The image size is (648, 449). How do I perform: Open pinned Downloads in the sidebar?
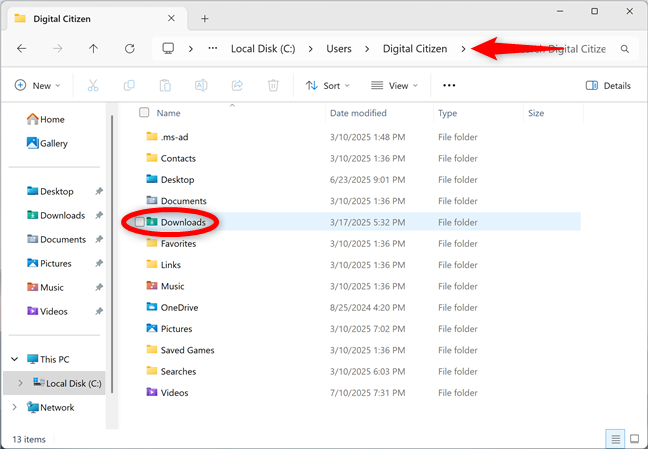pos(56,215)
